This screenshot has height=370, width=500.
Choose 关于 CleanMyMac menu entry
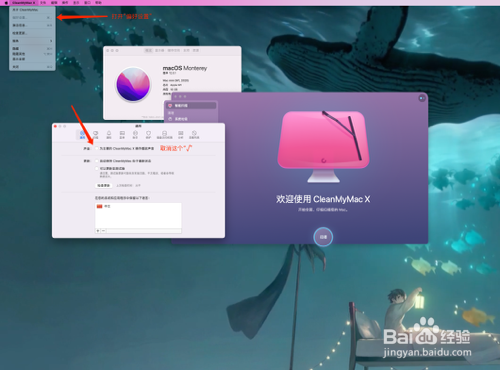[x=32, y=10]
